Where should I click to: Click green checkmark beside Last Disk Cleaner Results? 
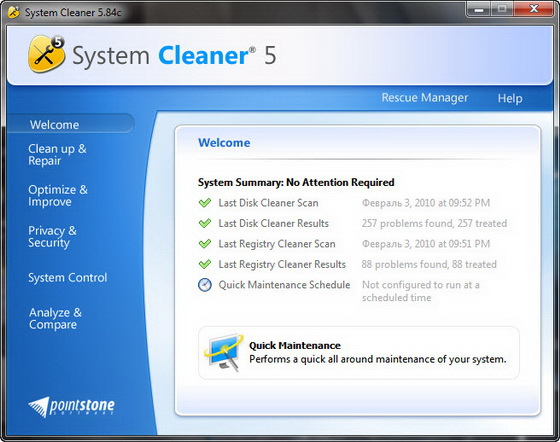point(205,223)
